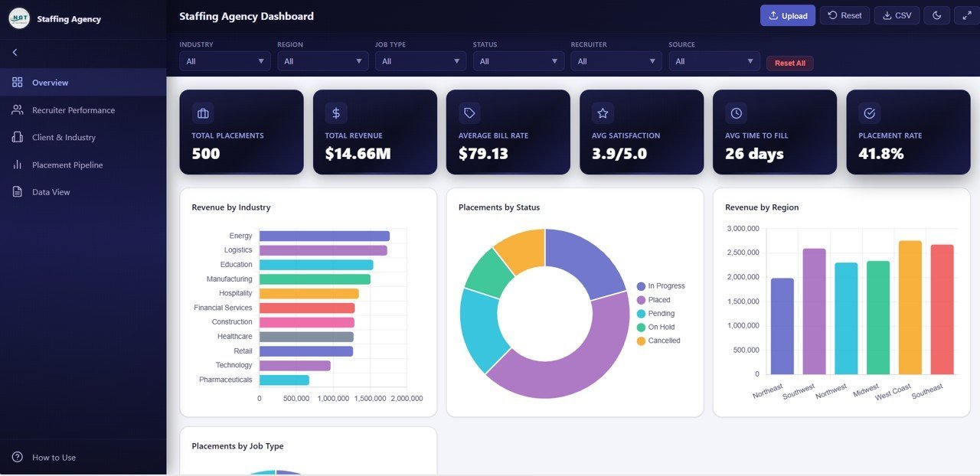The height and width of the screenshot is (476, 980).
Task: Select the Recruiter Performance sidebar icon
Action: [x=17, y=109]
